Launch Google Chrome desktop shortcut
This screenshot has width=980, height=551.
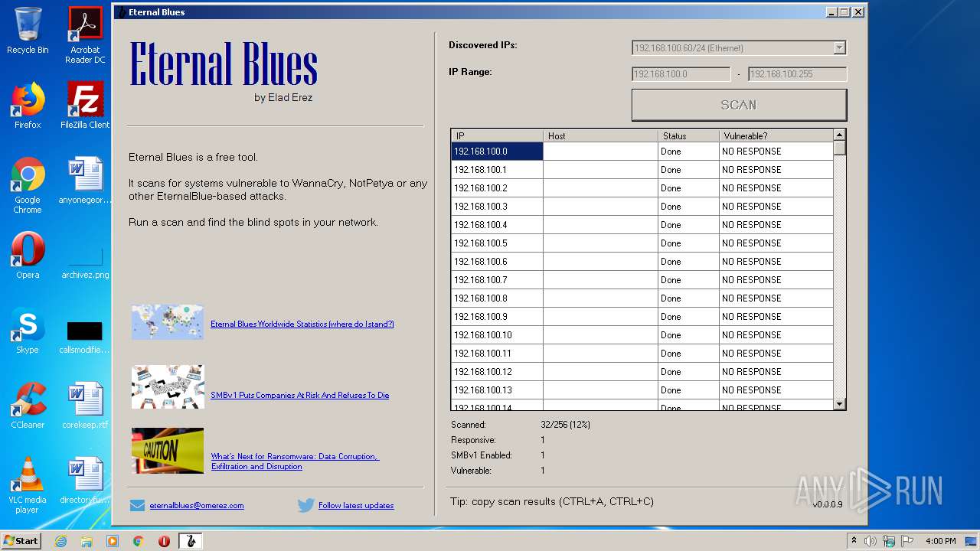pos(28,185)
